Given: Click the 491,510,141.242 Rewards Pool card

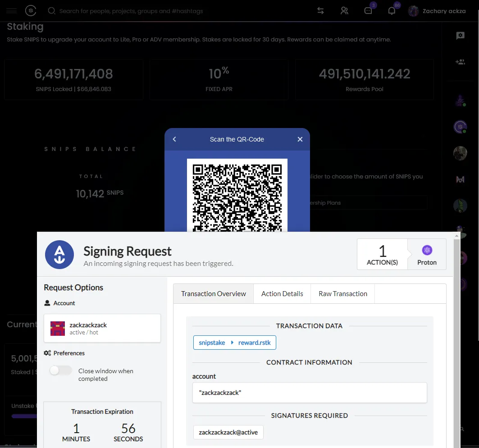Looking at the screenshot, I should point(365,79).
